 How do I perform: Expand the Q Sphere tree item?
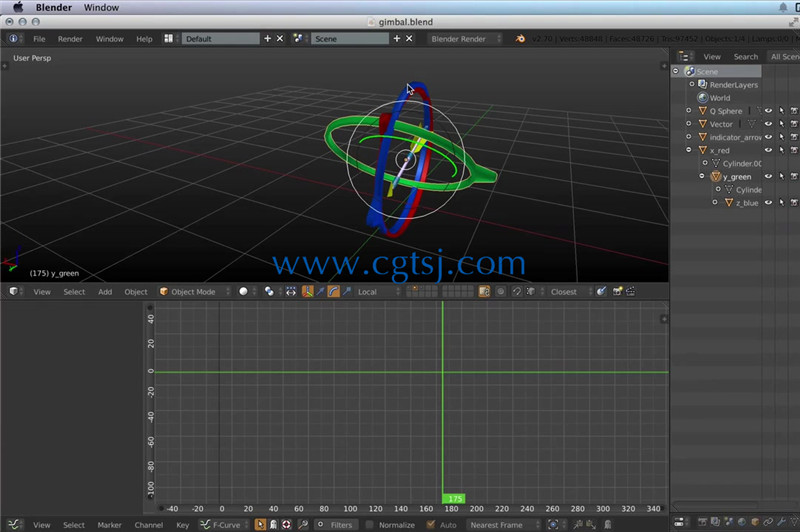click(x=689, y=111)
